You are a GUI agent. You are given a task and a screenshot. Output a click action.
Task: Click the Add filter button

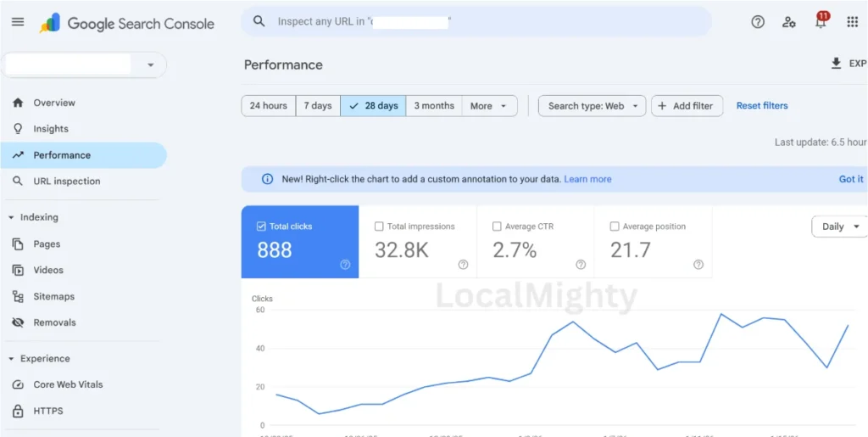point(687,106)
